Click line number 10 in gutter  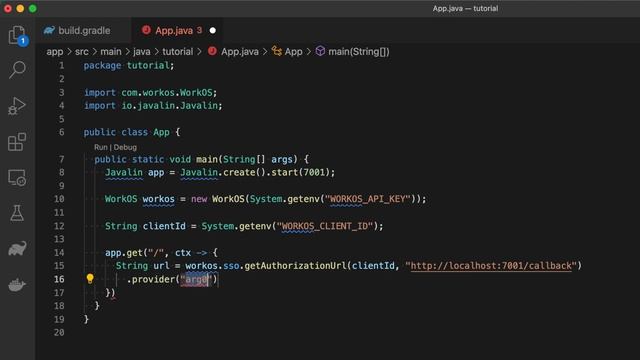59,199
